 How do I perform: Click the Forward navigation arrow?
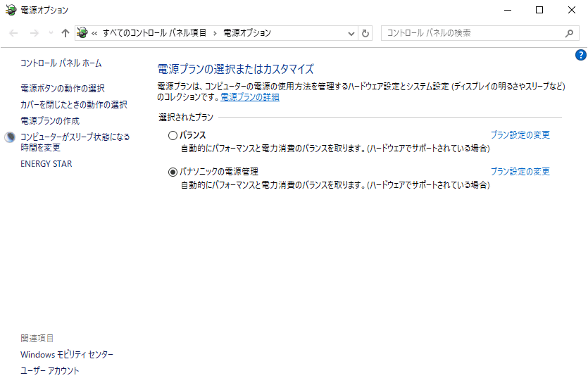point(32,33)
